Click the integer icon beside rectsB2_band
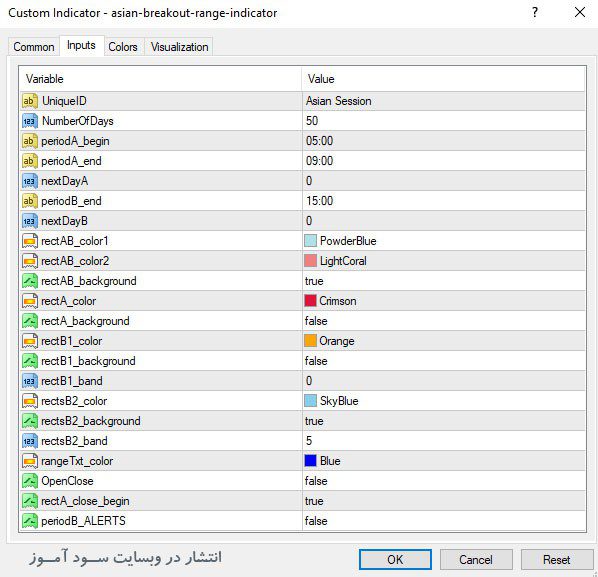598x577 pixels. (x=30, y=441)
